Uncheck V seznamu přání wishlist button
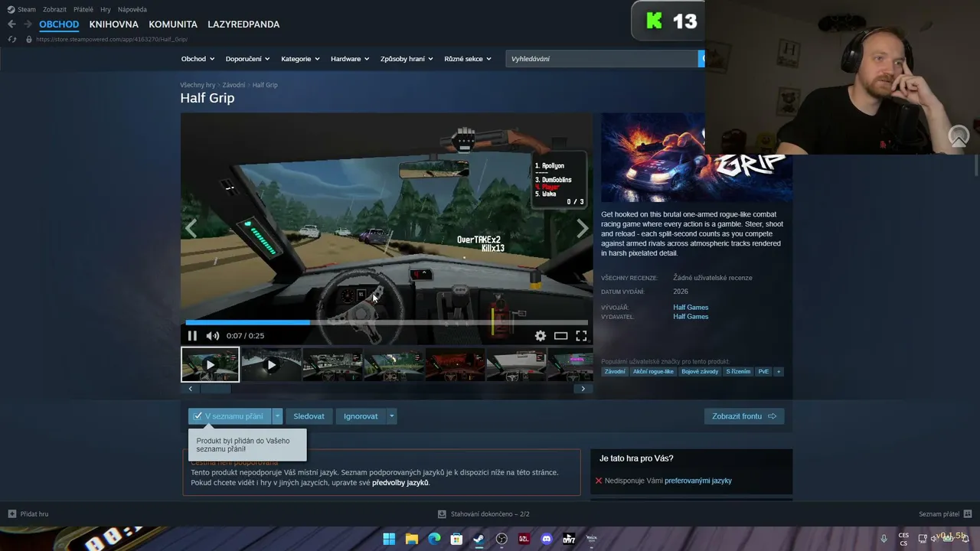Screen dimensions: 980x551 (230, 416)
